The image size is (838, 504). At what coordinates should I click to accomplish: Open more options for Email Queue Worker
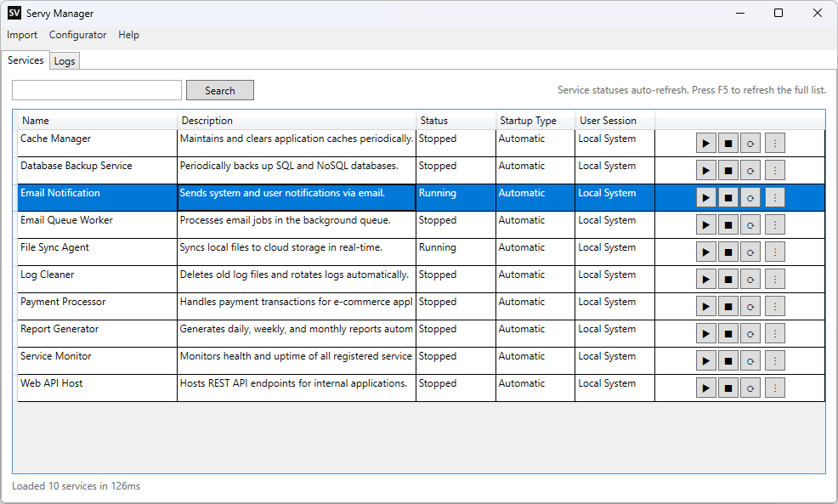tap(774, 225)
